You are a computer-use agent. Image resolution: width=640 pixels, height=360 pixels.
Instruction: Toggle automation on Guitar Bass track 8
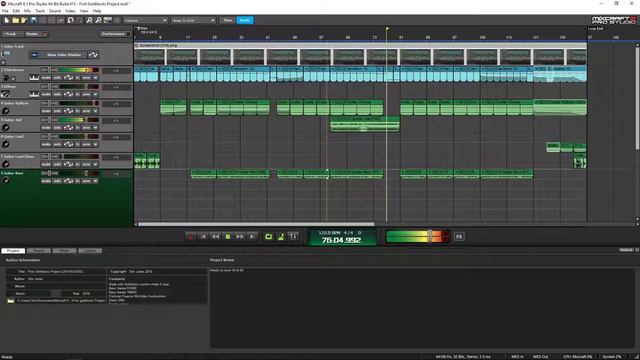point(68,181)
